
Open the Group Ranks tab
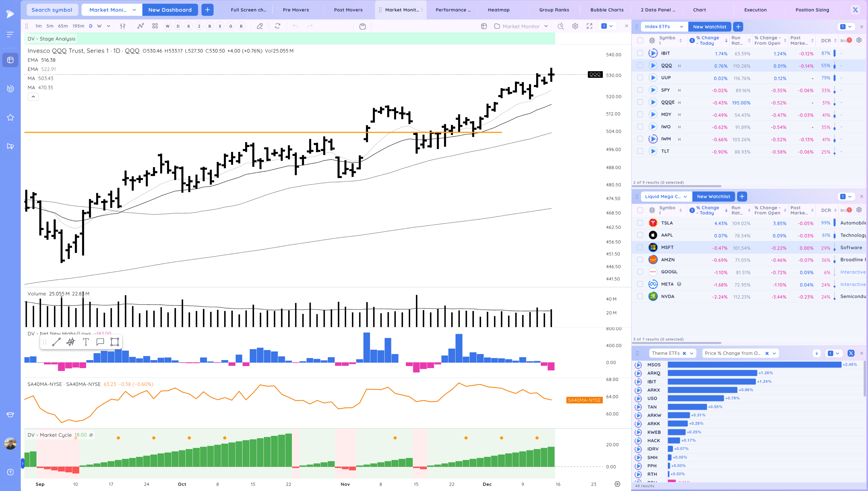(554, 10)
